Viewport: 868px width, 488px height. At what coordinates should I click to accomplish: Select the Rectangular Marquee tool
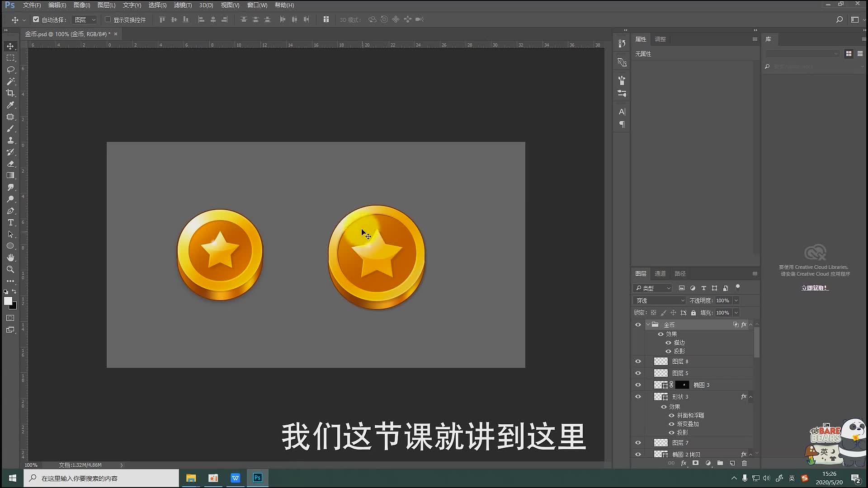[10, 58]
